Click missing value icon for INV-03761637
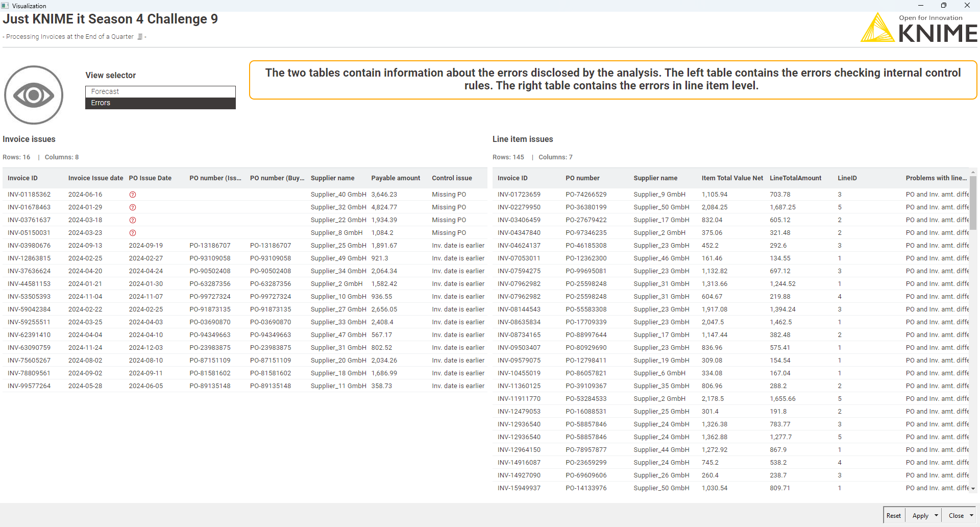Image resolution: width=980 pixels, height=527 pixels. click(133, 220)
